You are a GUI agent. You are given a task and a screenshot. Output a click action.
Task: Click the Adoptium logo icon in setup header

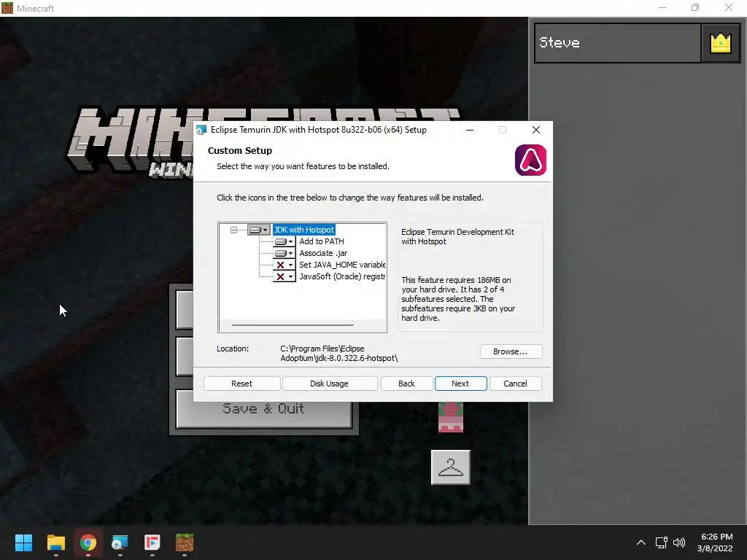530,160
